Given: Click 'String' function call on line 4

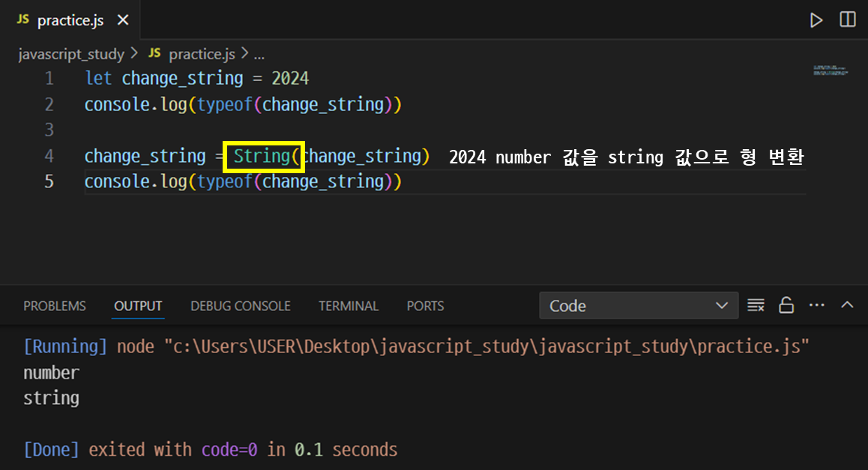Looking at the screenshot, I should click(262, 156).
